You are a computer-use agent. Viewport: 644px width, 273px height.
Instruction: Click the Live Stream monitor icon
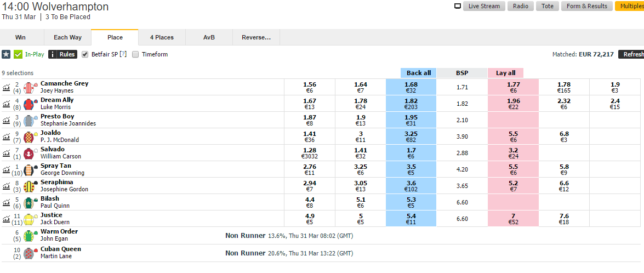(458, 6)
